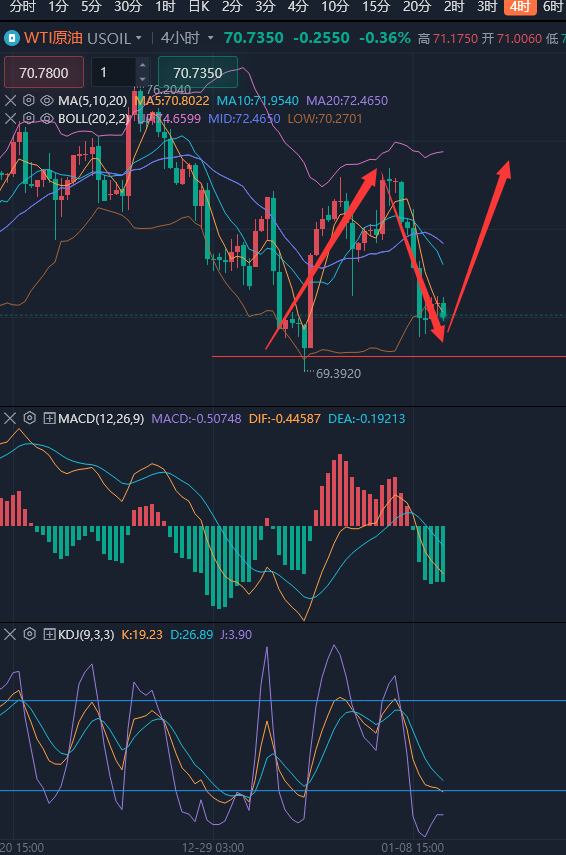Click the red sell price button 70.7800

pos(44,72)
